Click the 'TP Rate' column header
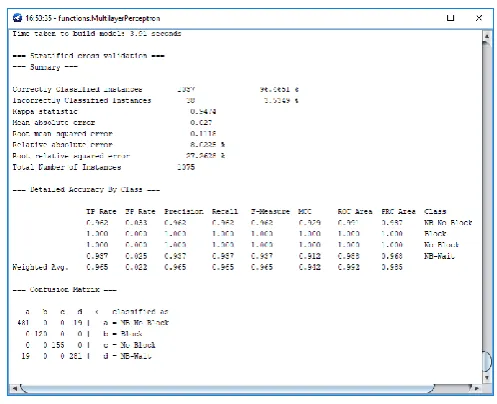 [101, 211]
